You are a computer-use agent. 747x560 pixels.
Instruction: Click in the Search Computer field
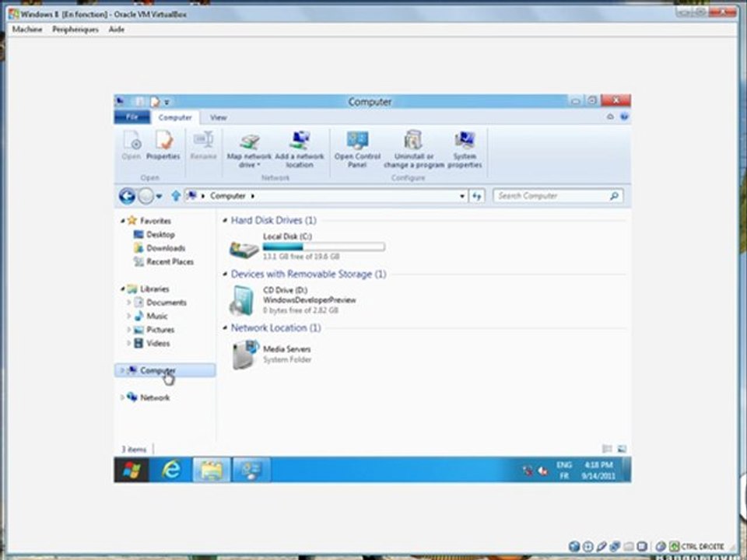(x=558, y=196)
